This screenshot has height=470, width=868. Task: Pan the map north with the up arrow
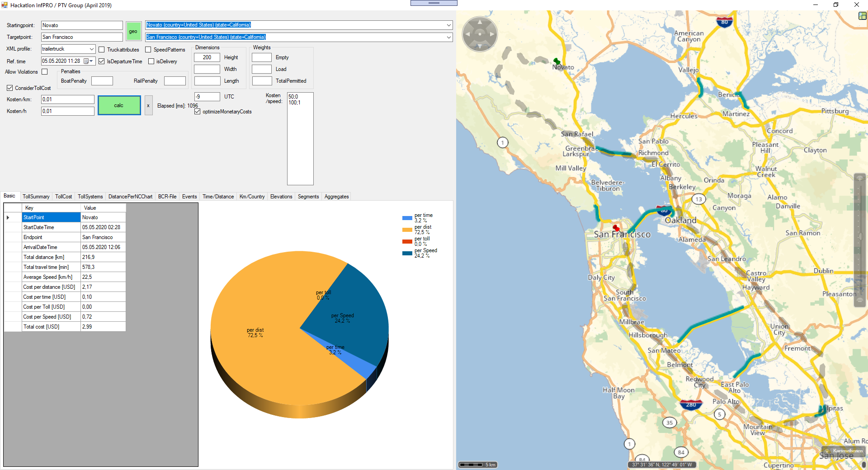click(480, 22)
